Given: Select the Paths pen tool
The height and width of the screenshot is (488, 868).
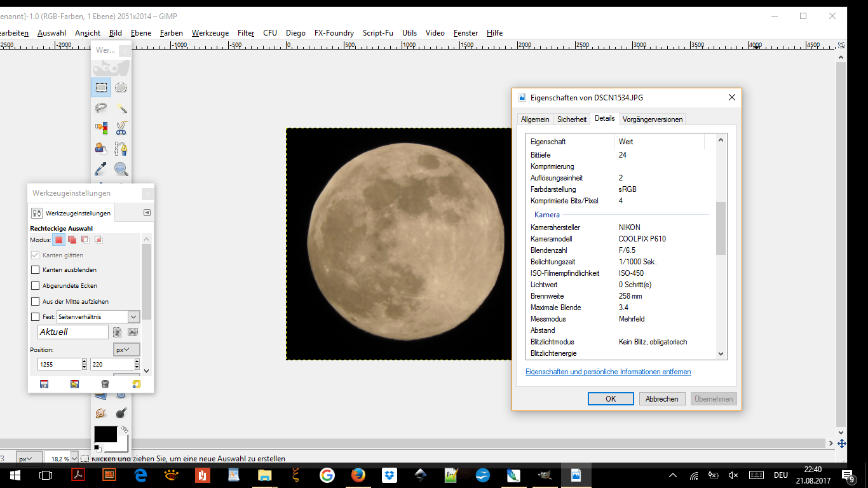Looking at the screenshot, I should coord(121,149).
